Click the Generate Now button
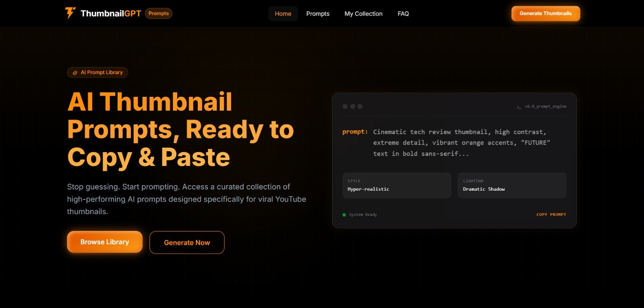This screenshot has width=644, height=308. [187, 242]
